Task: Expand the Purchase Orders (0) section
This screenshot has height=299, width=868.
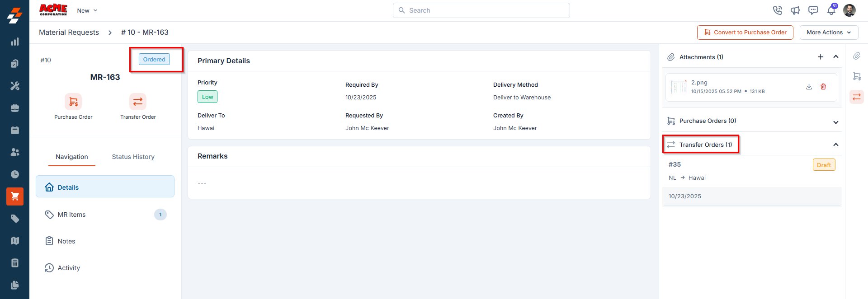Action: coord(836,122)
